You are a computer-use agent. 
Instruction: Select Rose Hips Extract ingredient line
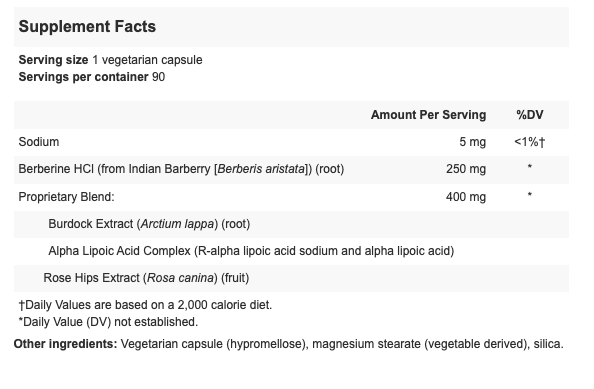tap(146, 278)
